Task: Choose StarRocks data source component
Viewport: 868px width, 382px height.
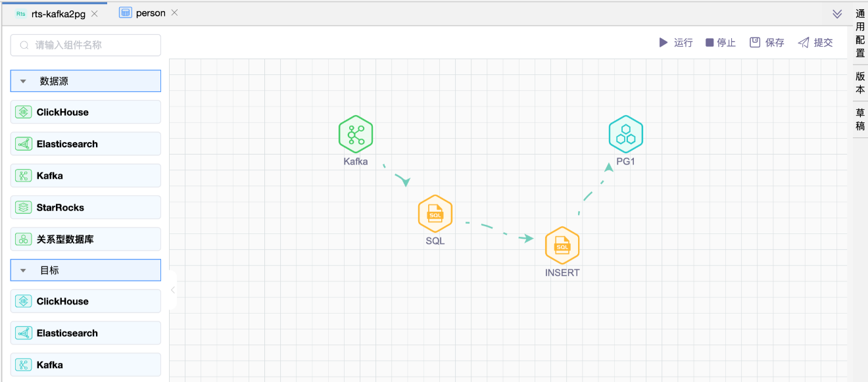Action: pyautogui.click(x=85, y=207)
